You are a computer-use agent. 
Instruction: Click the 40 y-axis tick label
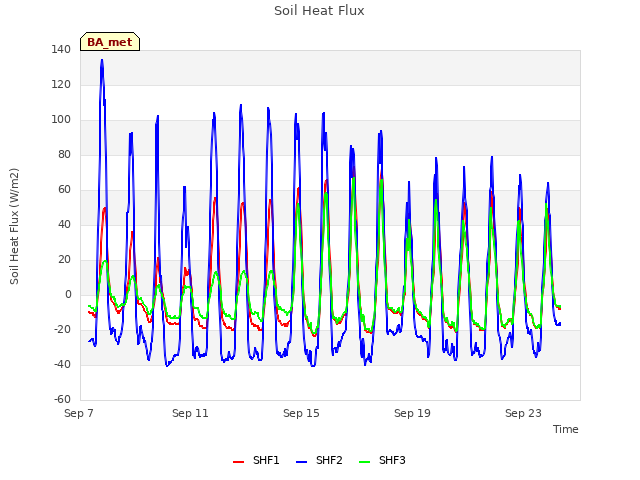tap(64, 224)
